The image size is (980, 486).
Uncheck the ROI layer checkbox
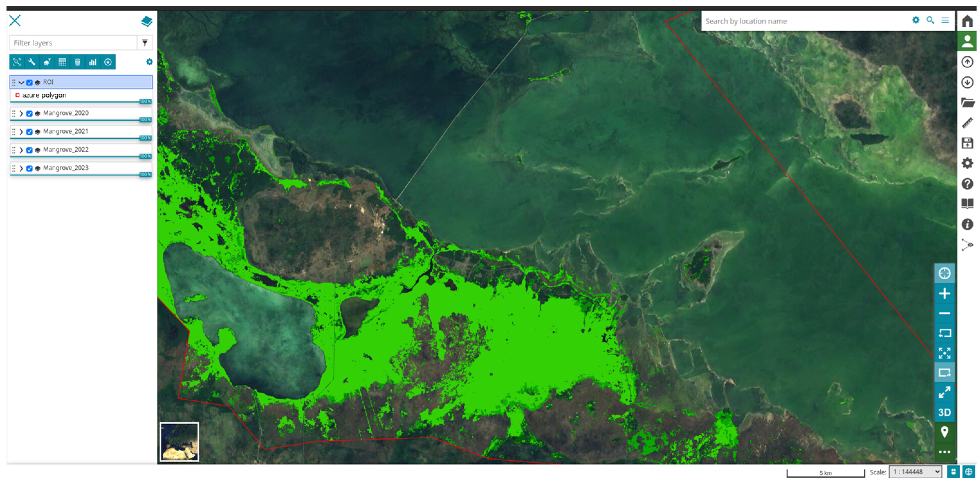pyautogui.click(x=29, y=82)
